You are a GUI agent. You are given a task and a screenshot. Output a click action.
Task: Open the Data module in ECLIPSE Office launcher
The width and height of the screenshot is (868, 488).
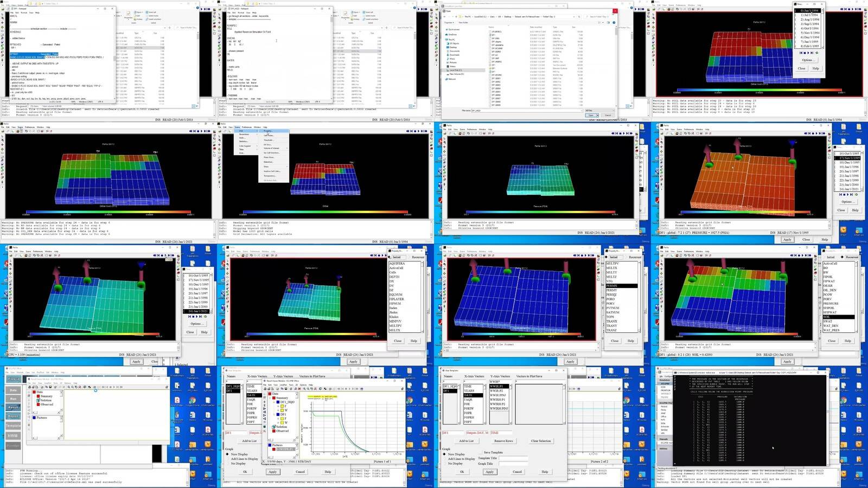point(13,390)
